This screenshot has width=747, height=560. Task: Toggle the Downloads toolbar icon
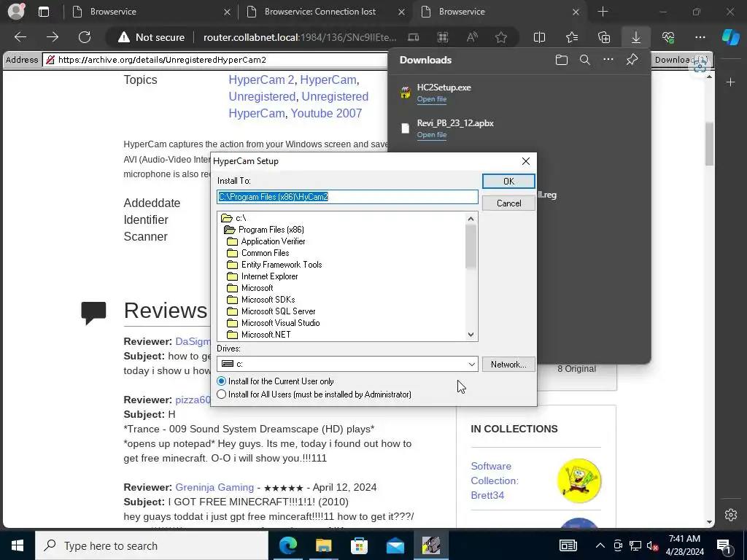pyautogui.click(x=636, y=37)
